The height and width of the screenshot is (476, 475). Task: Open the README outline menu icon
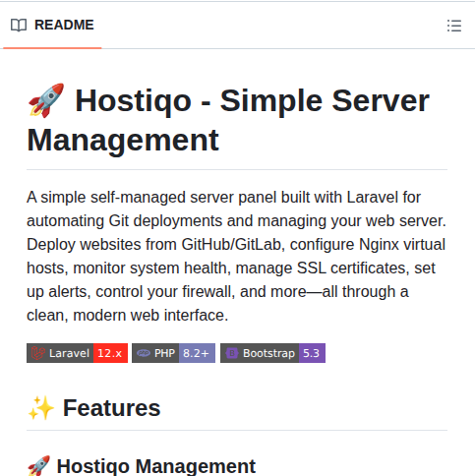(x=454, y=26)
